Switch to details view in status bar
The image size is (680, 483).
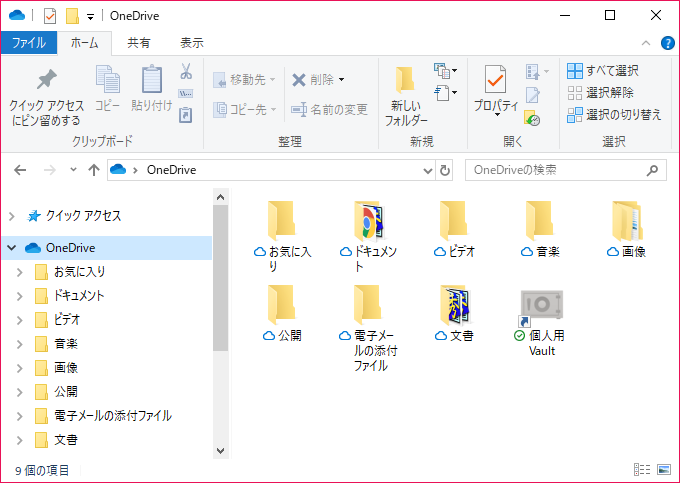pyautogui.click(x=642, y=469)
